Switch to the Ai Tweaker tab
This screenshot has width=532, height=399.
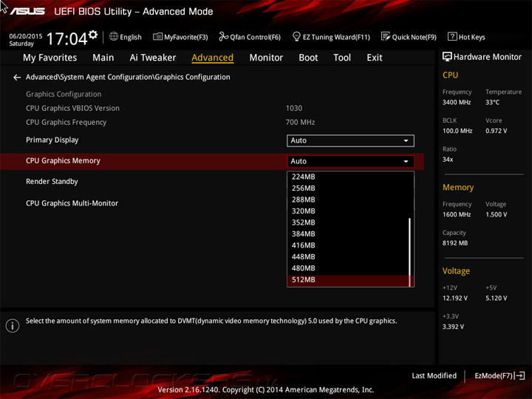pyautogui.click(x=153, y=58)
